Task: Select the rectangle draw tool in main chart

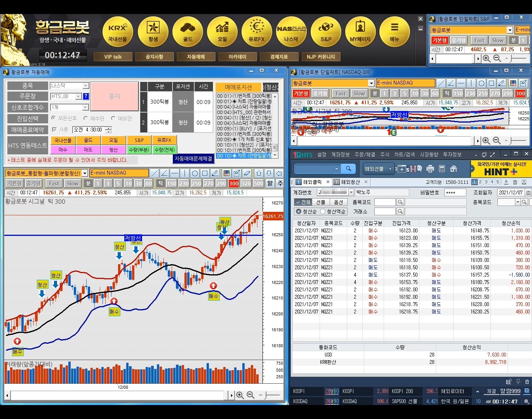Action: click(205, 173)
